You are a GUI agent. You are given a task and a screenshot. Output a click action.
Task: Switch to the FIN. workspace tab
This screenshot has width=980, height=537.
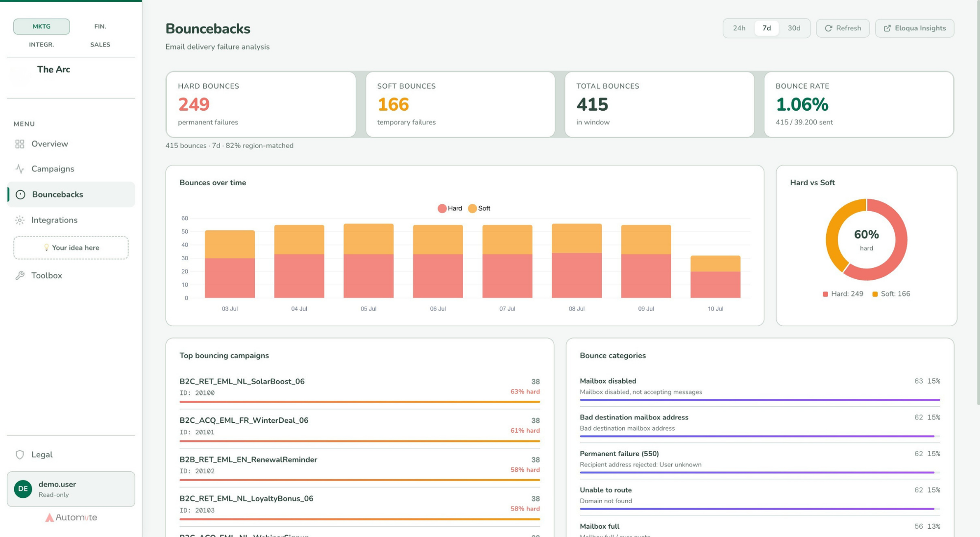pos(100,26)
